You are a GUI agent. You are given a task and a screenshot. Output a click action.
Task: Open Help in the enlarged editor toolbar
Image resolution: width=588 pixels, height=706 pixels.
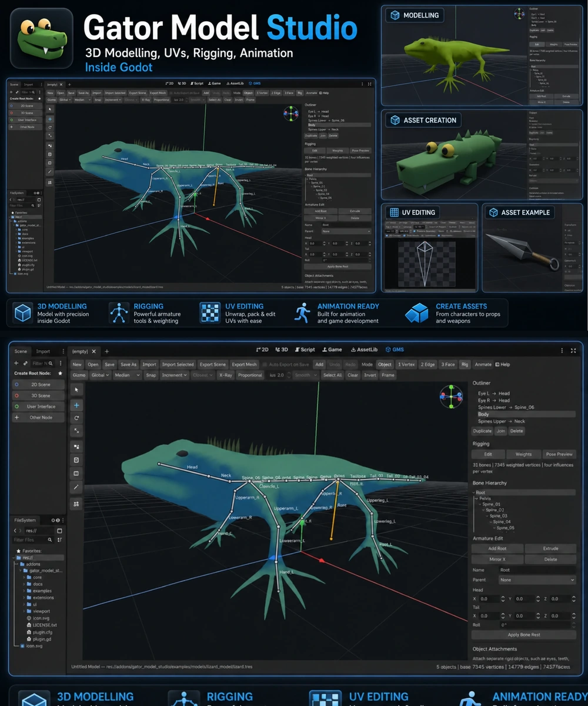point(503,364)
